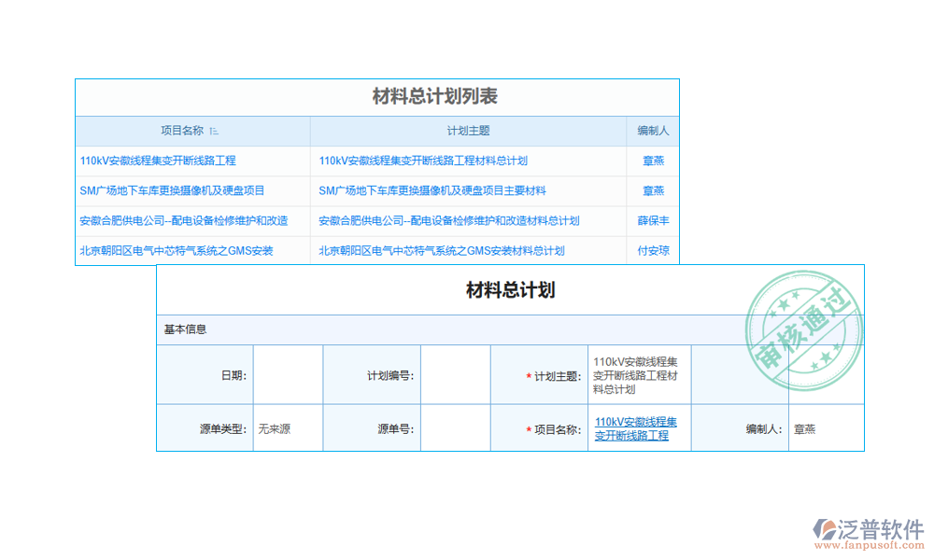Click the 泛普软件 logo icon
Screen dimensions: 934x560
pyautogui.click(x=824, y=525)
